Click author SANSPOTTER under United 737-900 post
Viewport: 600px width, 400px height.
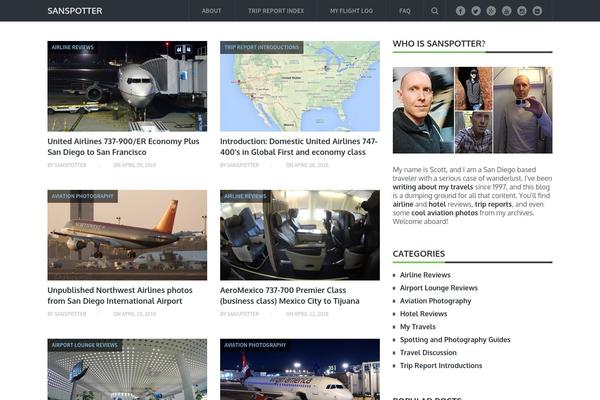click(70, 165)
